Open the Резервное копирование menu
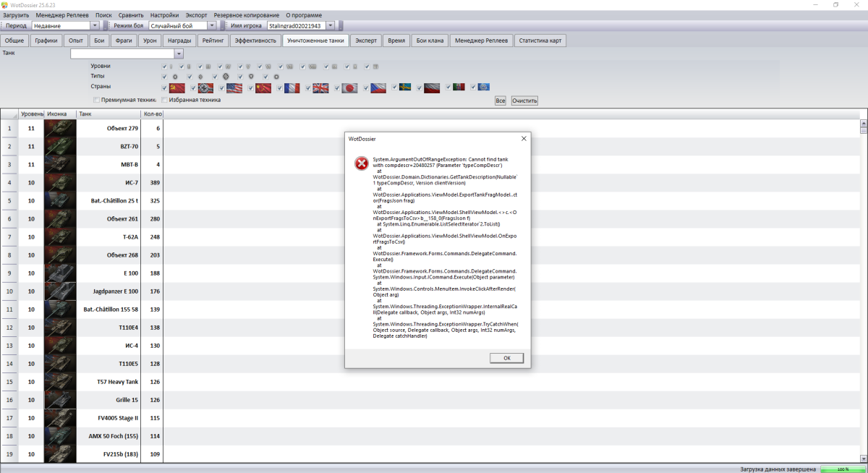868x473 pixels. 247,14
